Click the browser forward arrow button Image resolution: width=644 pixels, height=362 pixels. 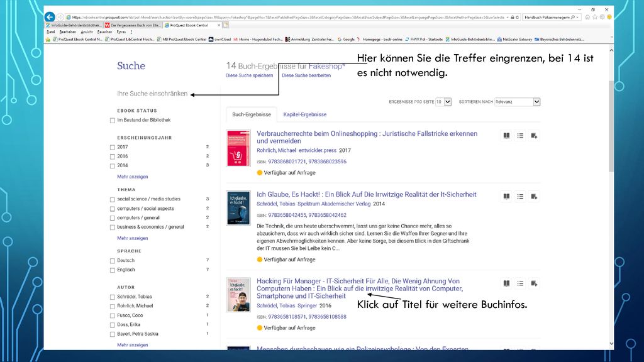[x=60, y=17]
